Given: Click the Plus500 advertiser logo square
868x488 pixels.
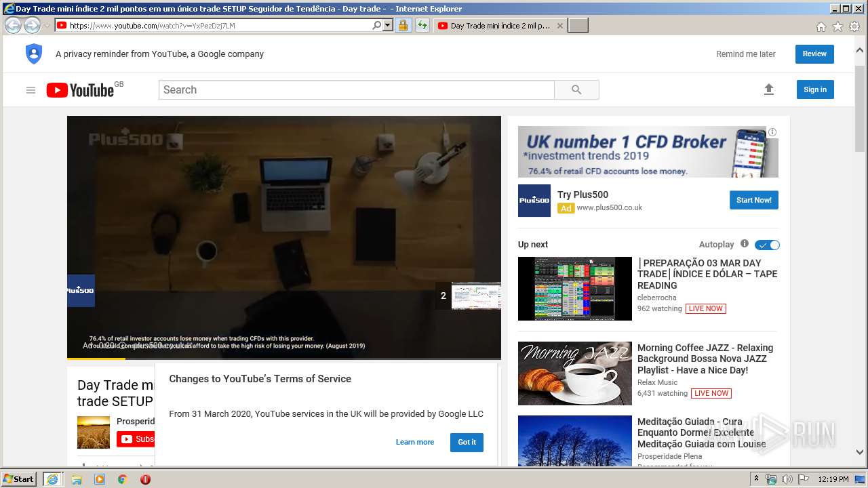Looking at the screenshot, I should 534,201.
